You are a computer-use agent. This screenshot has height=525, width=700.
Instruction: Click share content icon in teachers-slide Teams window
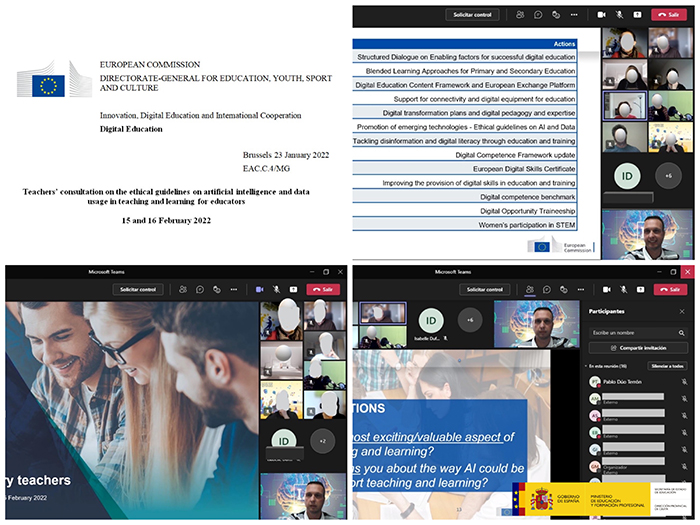(x=293, y=289)
